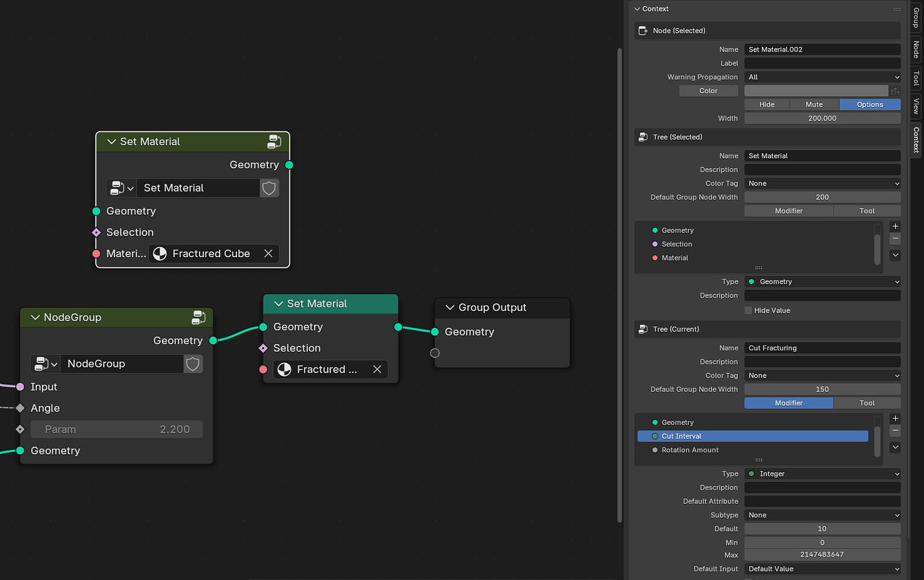
Task: Toggle Modifier usage for Tree (Selected)
Action: coord(789,210)
